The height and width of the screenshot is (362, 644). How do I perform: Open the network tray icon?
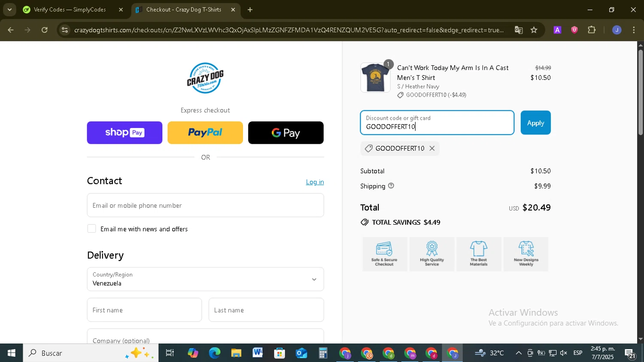(x=553, y=353)
